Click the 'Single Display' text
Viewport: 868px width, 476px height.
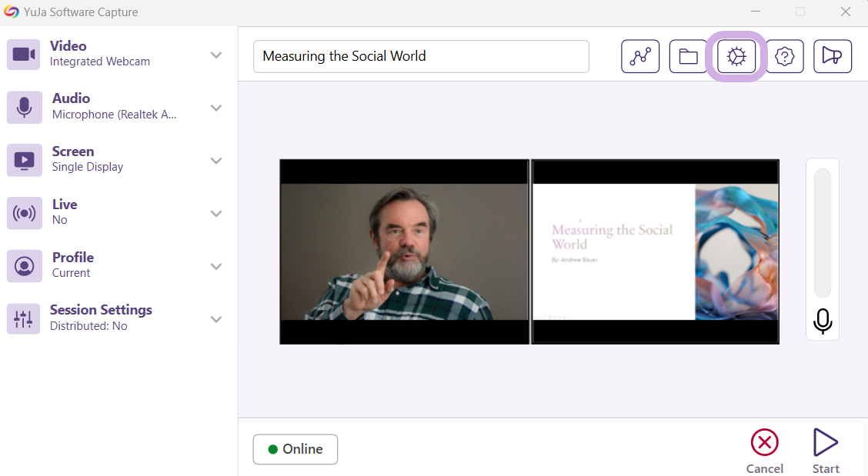pyautogui.click(x=88, y=167)
